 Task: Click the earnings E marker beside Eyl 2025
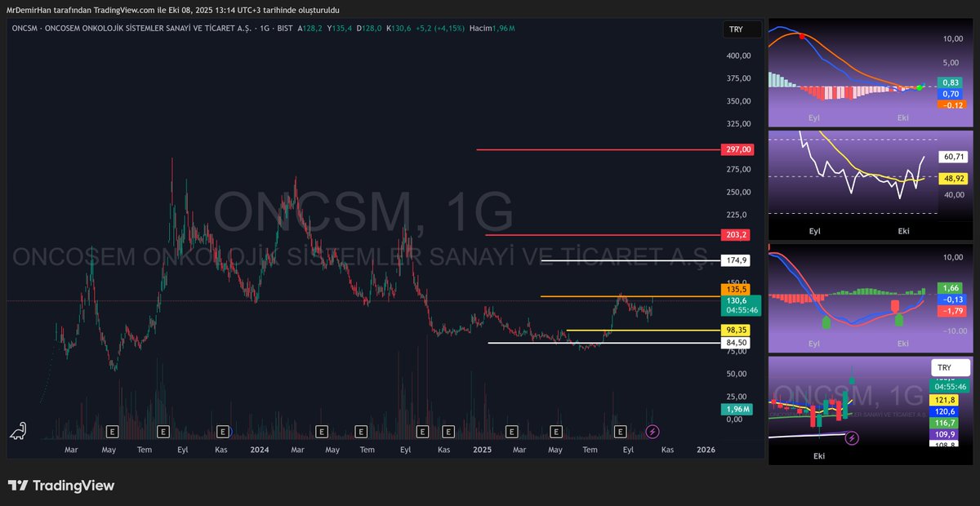click(x=620, y=431)
